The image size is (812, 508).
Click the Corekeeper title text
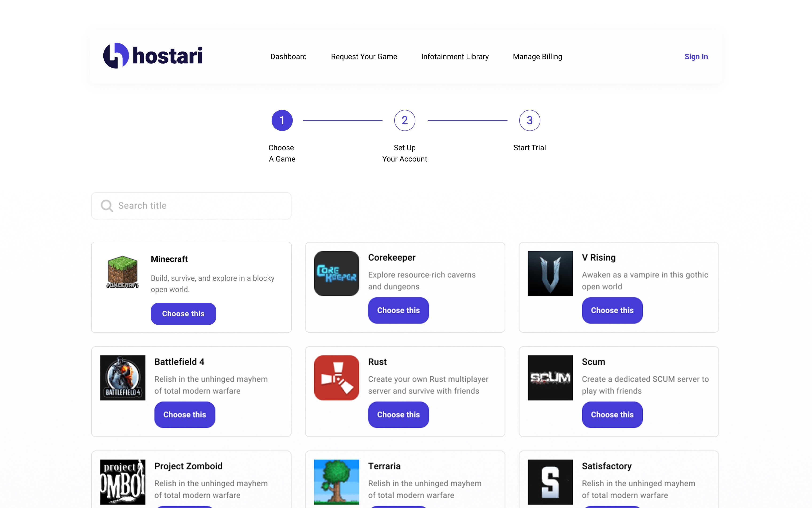(x=392, y=257)
